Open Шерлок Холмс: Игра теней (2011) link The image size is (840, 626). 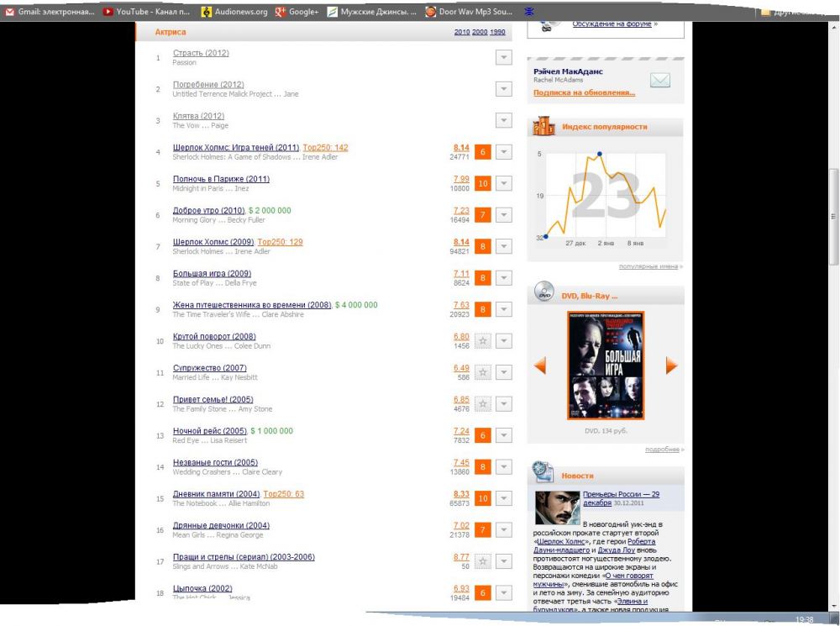pyautogui.click(x=236, y=147)
